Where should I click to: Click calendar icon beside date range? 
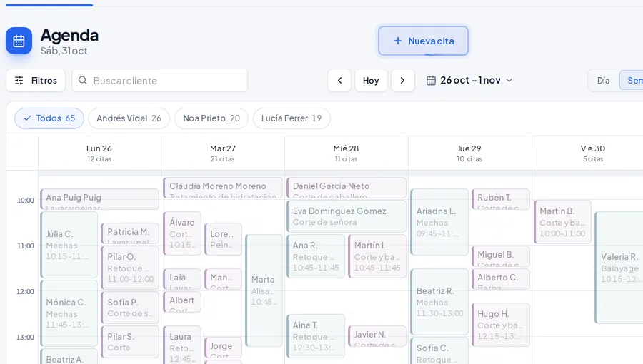431,80
